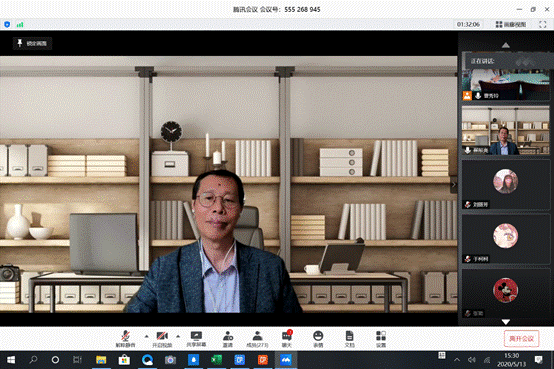Open the chat panel
Viewport: 554px width, 369px height.
tap(287, 339)
